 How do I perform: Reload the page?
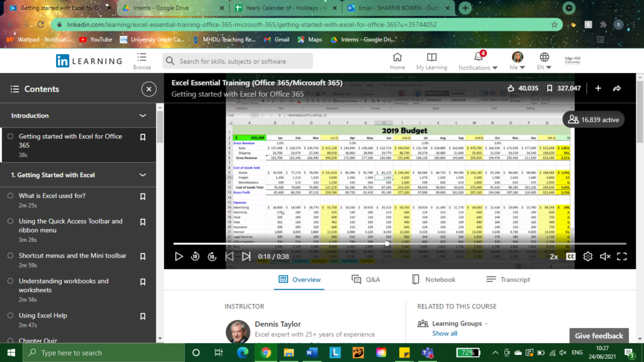[x=40, y=25]
